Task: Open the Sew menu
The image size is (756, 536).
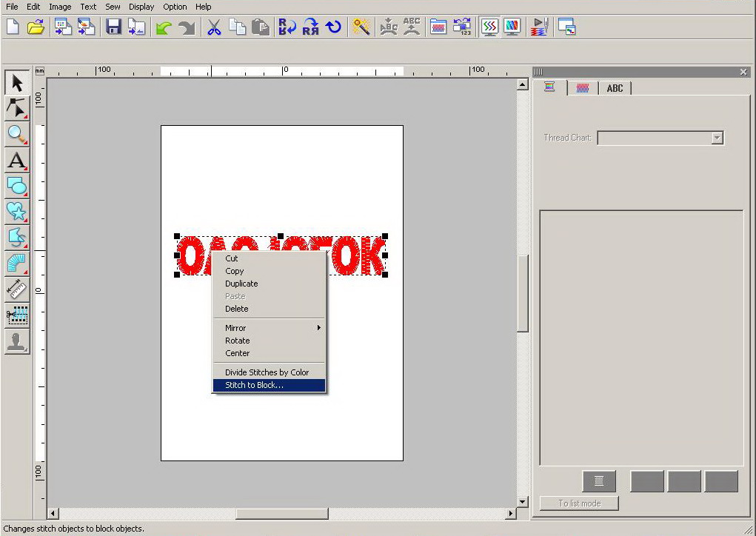Action: tap(113, 7)
